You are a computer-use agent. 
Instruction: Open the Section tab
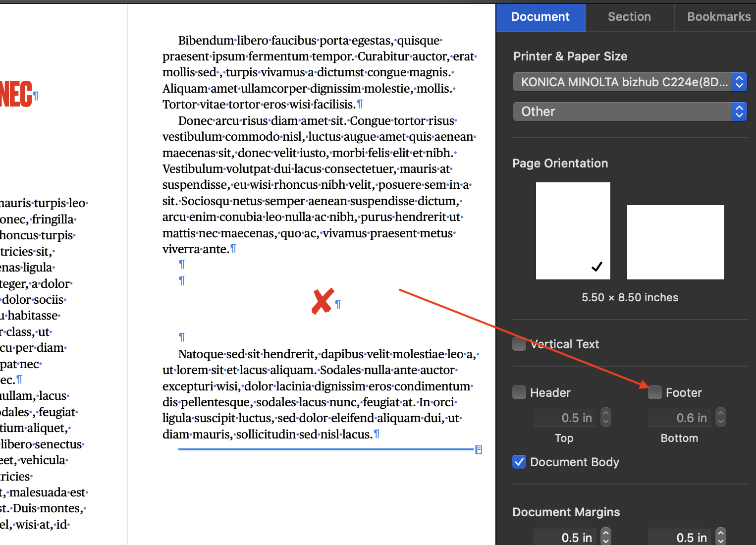[x=629, y=17]
